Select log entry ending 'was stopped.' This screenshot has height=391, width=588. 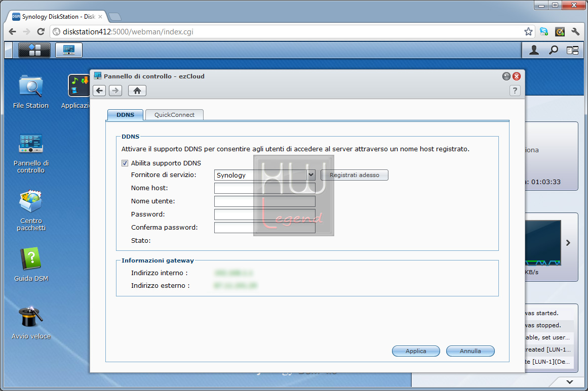(542, 325)
